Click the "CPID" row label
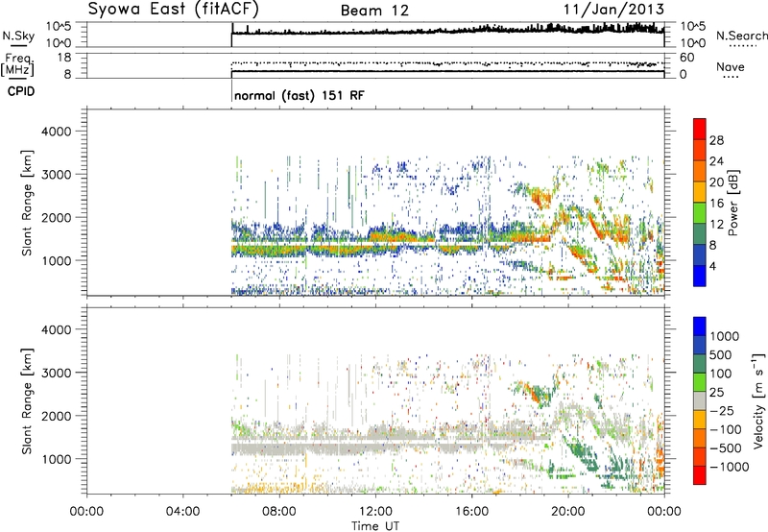This screenshot has width=768, height=532. click(x=21, y=91)
